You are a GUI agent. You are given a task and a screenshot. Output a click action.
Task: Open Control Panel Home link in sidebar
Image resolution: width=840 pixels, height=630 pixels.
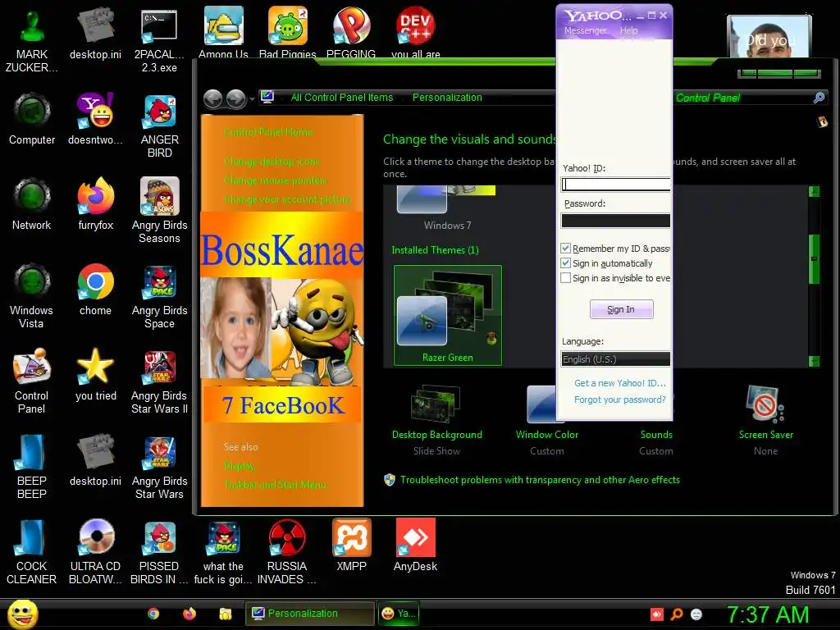coord(268,132)
